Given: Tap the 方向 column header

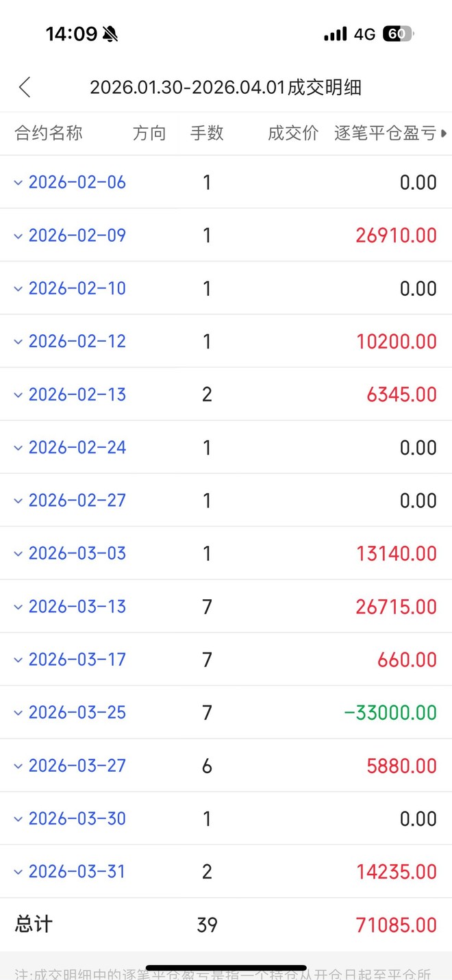Looking at the screenshot, I should pos(149,134).
